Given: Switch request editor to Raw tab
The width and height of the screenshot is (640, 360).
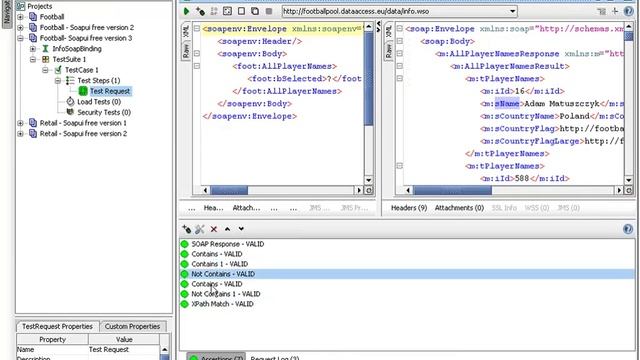Looking at the screenshot, I should click(186, 51).
